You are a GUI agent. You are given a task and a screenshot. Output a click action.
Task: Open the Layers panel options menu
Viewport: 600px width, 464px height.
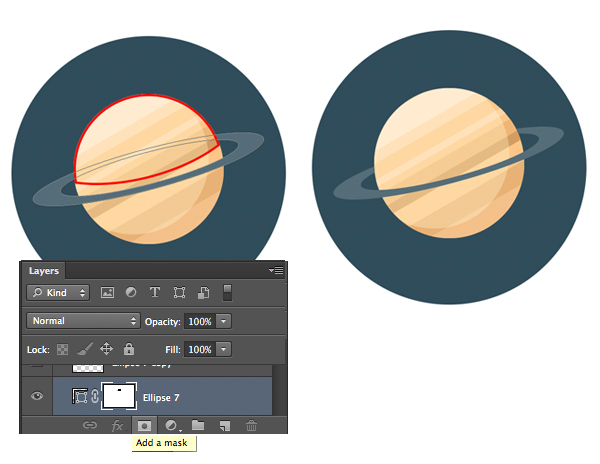tap(276, 270)
